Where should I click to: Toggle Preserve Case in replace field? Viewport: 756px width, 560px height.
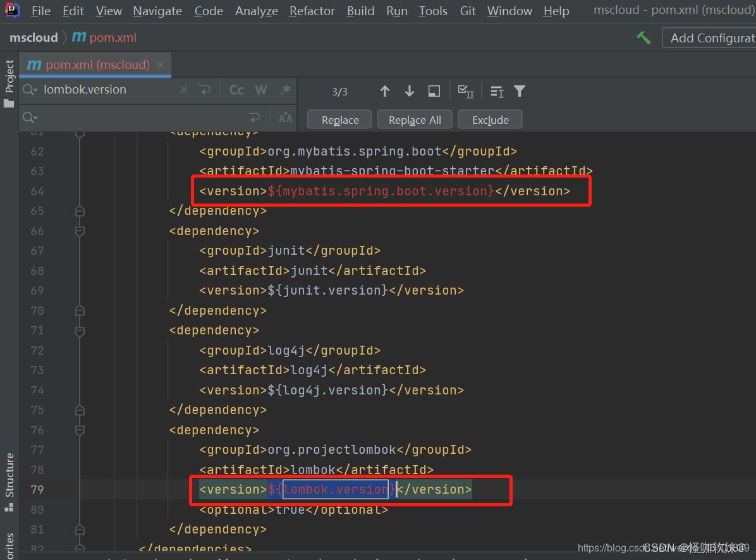286,118
